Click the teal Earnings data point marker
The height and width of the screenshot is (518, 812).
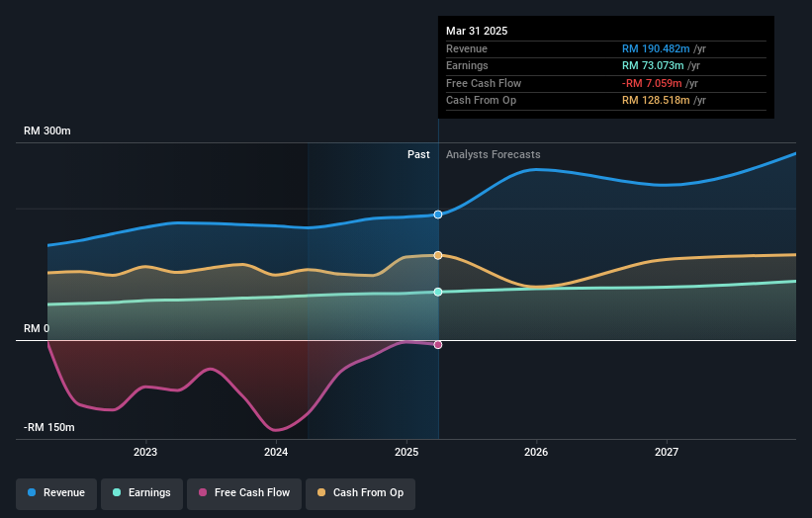pyautogui.click(x=438, y=292)
